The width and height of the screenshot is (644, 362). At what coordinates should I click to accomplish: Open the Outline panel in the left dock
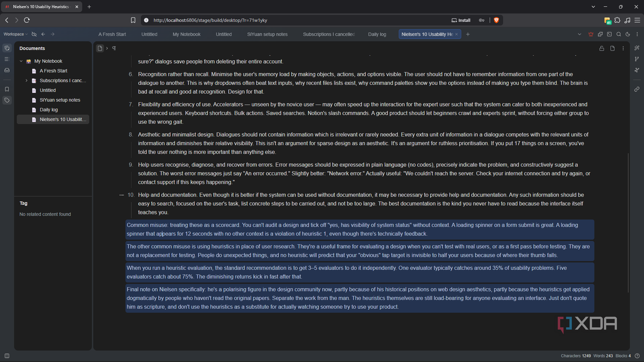tap(7, 59)
